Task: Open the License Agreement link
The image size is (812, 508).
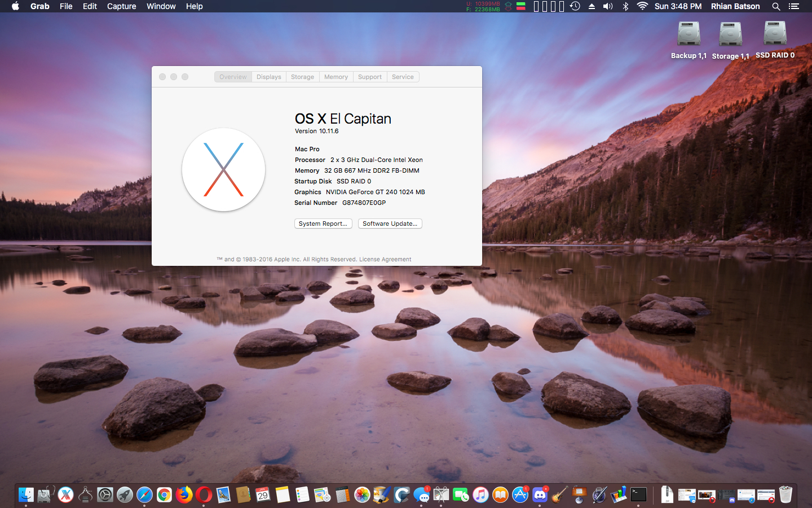Action: [385, 260]
